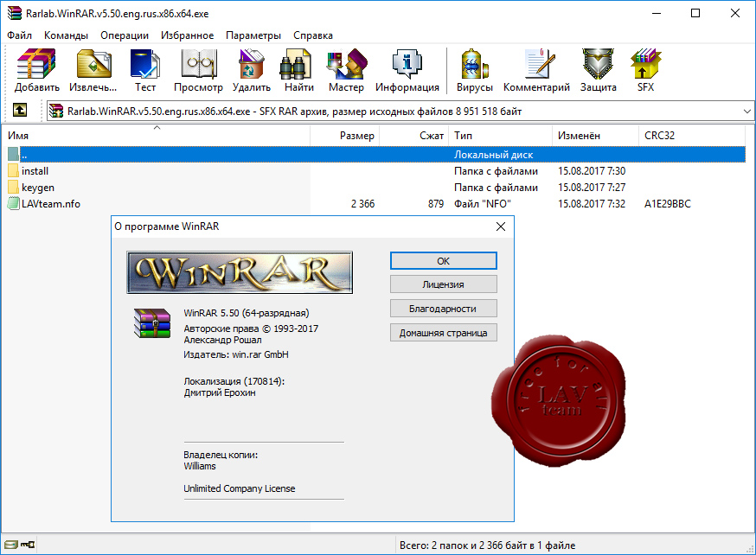
Task: Sort by Тип column header
Action: click(x=501, y=136)
